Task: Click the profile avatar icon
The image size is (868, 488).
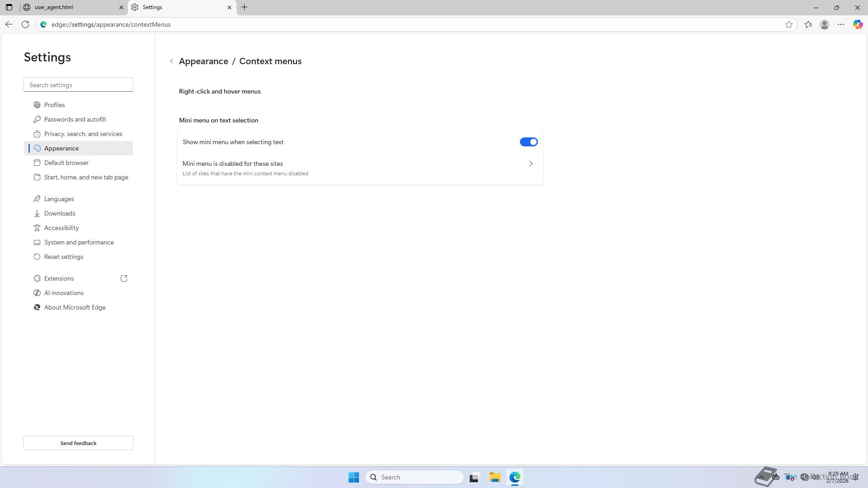Action: (825, 24)
